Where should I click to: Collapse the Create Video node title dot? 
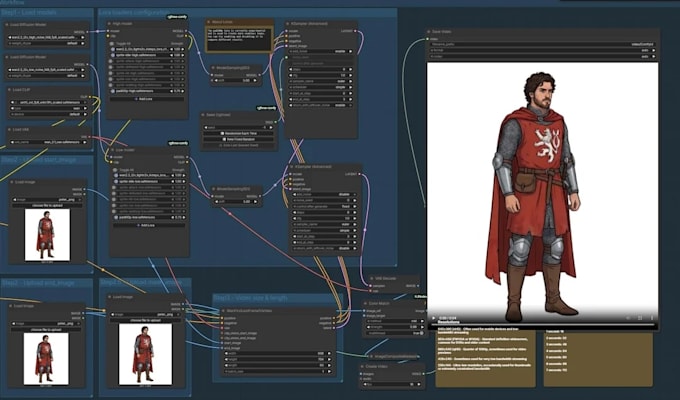click(362, 367)
